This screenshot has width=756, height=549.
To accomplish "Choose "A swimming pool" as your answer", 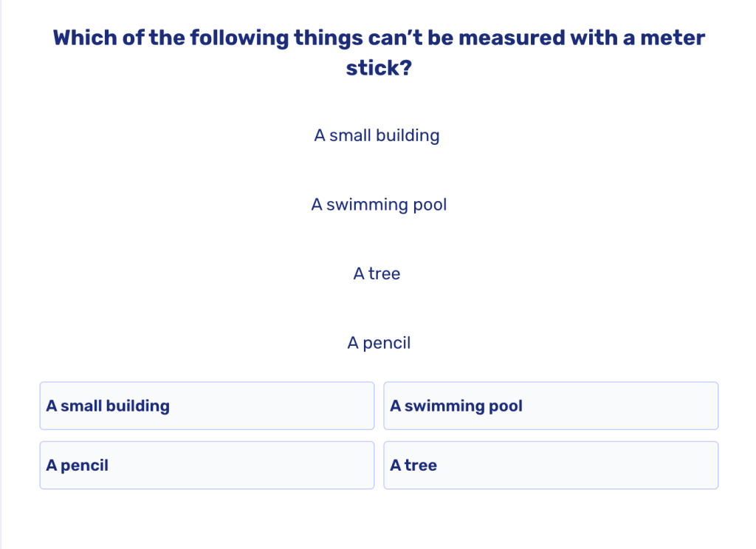I will (551, 406).
